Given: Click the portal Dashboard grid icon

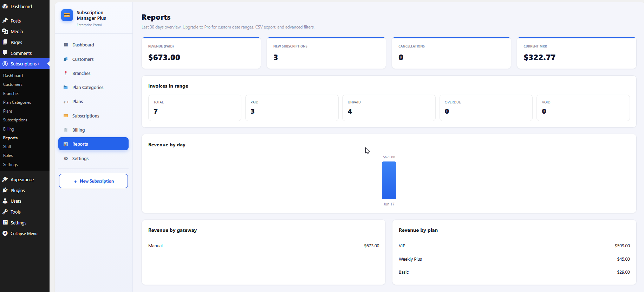Looking at the screenshot, I should (66, 45).
